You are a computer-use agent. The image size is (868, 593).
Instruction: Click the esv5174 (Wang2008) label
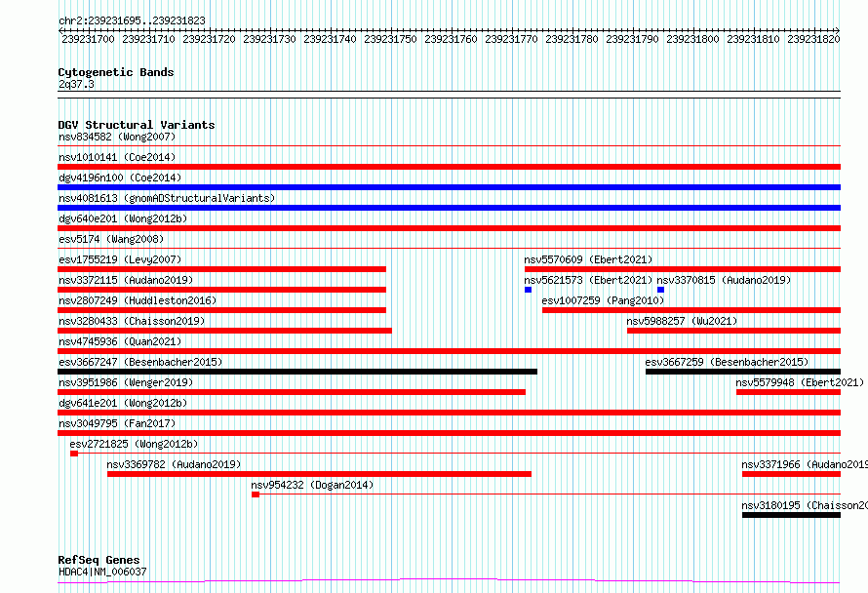click(111, 239)
